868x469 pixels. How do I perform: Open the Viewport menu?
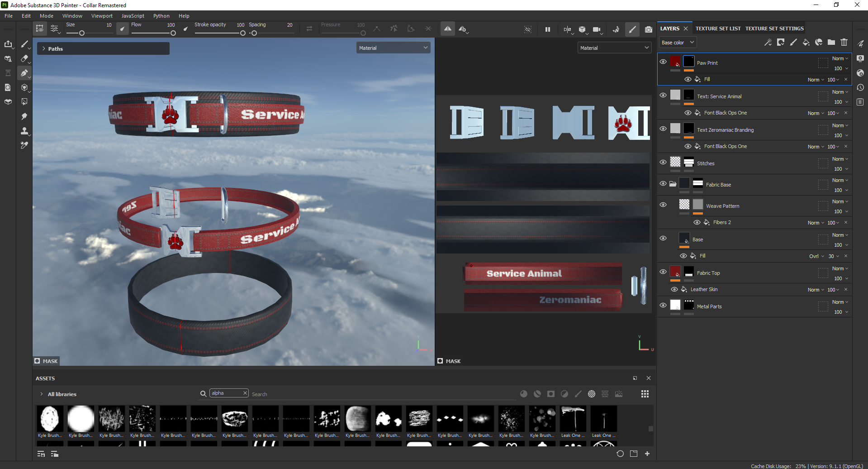point(102,16)
